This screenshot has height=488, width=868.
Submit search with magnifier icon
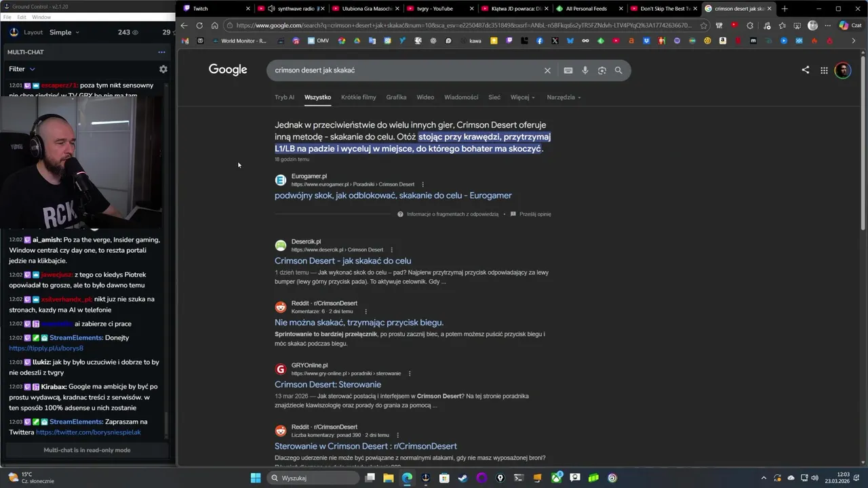click(x=618, y=70)
